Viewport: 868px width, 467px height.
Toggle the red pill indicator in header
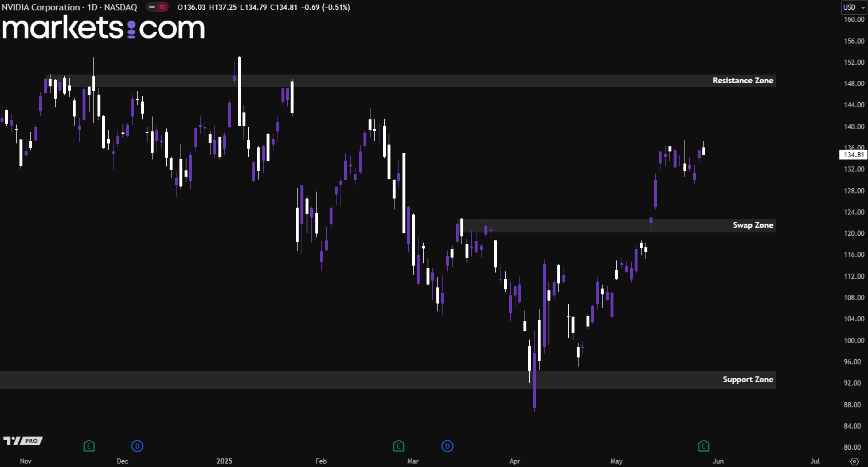163,7
